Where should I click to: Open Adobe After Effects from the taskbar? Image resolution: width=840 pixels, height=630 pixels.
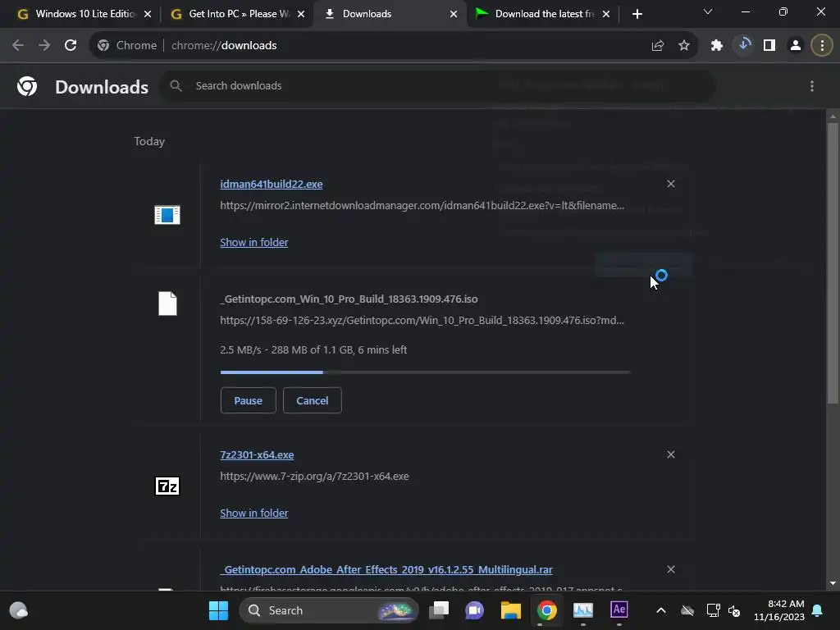coord(619,609)
